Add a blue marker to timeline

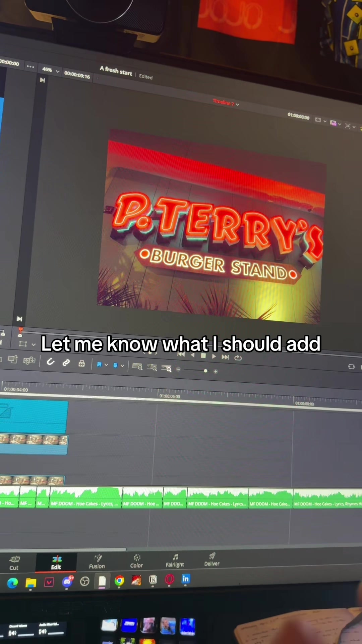(115, 365)
